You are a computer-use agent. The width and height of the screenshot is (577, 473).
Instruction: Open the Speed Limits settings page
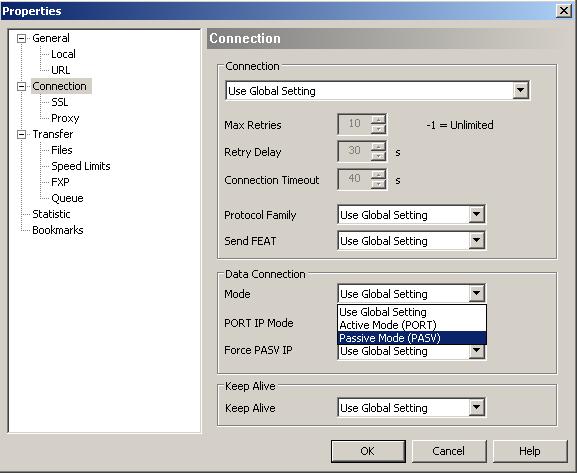[81, 166]
